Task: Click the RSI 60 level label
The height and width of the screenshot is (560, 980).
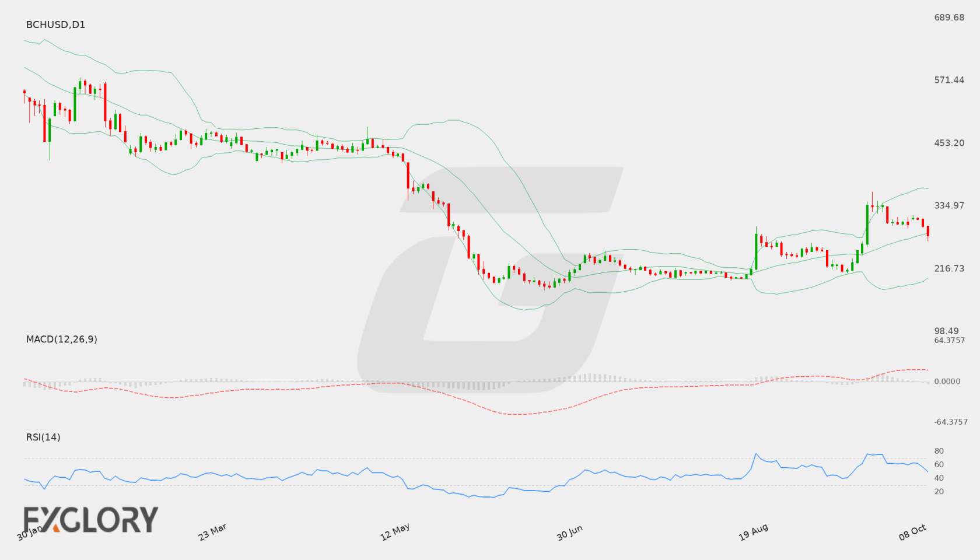Action: coord(939,464)
